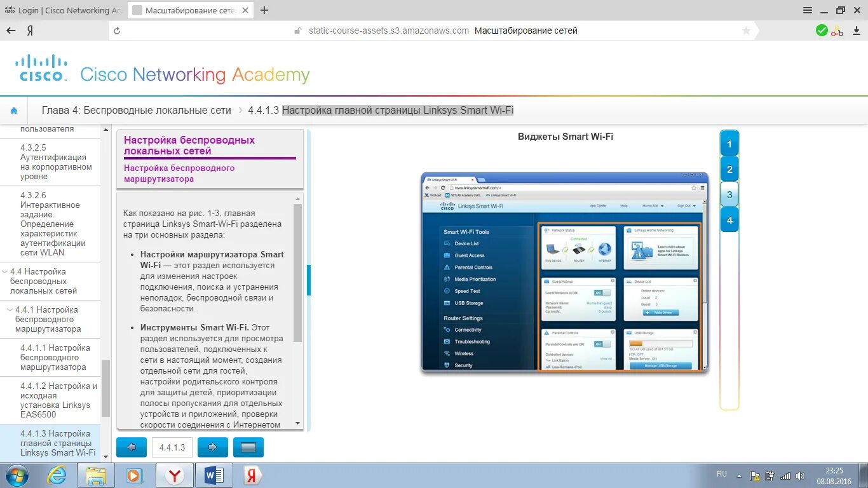Show figure 4
Screen dimensions: 868x488
pos(729,220)
